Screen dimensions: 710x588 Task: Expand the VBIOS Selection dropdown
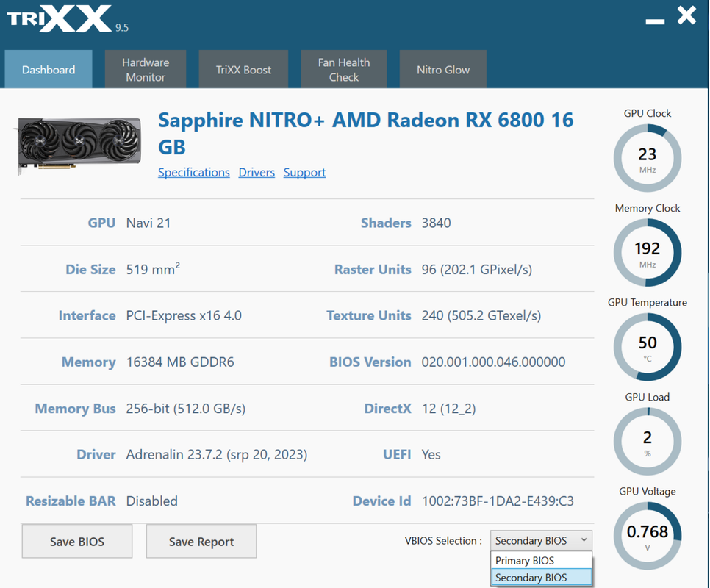(541, 540)
